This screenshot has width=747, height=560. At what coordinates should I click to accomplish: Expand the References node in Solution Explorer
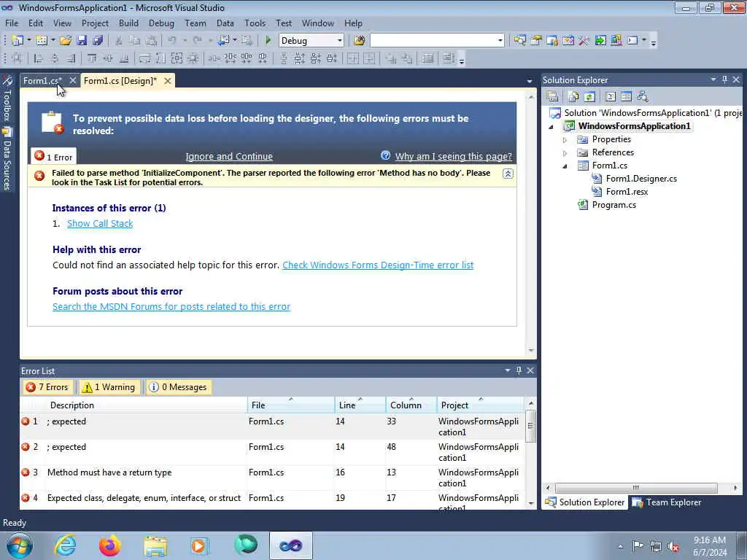pos(565,153)
